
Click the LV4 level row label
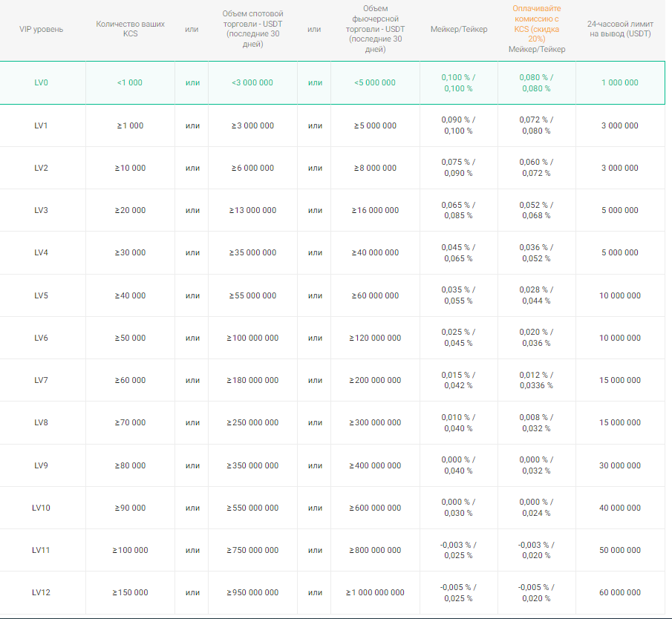pos(42,252)
